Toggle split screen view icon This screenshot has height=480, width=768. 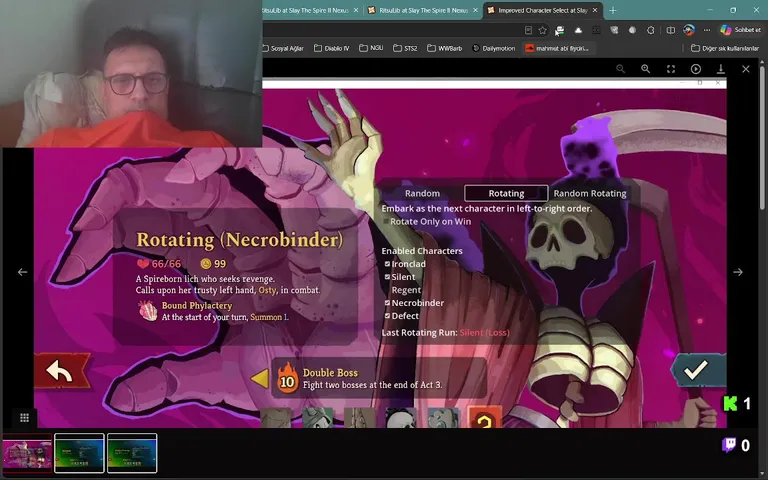(x=671, y=30)
